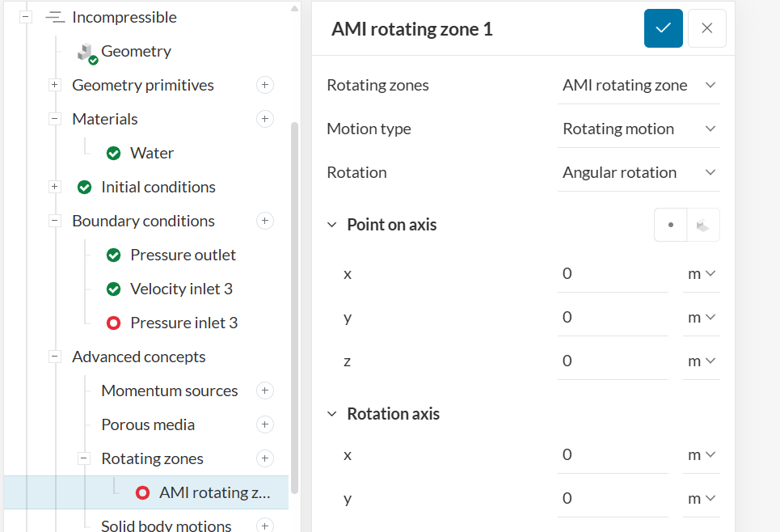This screenshot has width=780, height=532.
Task: Pick axis point using the dot selector icon
Action: pyautogui.click(x=671, y=226)
